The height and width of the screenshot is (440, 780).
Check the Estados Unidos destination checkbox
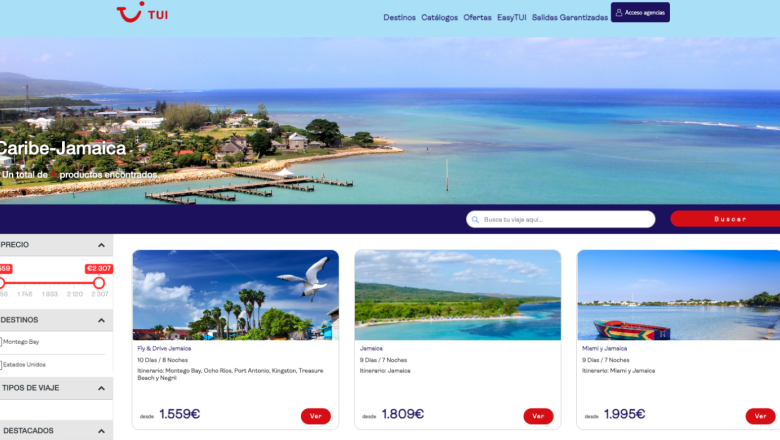1,365
